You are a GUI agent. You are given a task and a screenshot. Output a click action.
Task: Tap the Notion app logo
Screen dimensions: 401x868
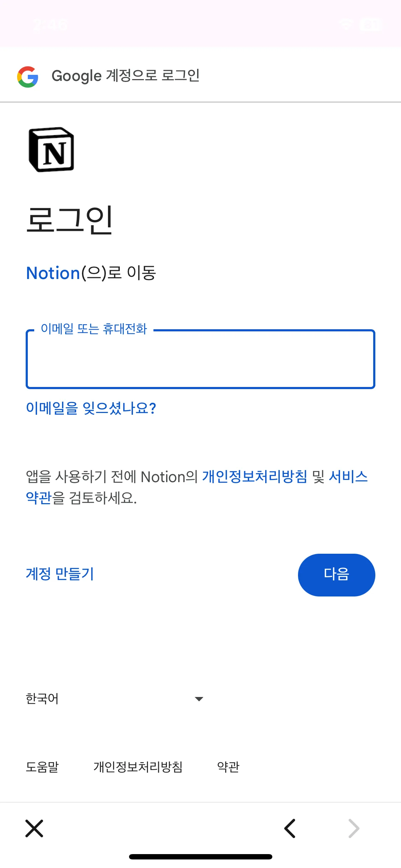point(51,150)
